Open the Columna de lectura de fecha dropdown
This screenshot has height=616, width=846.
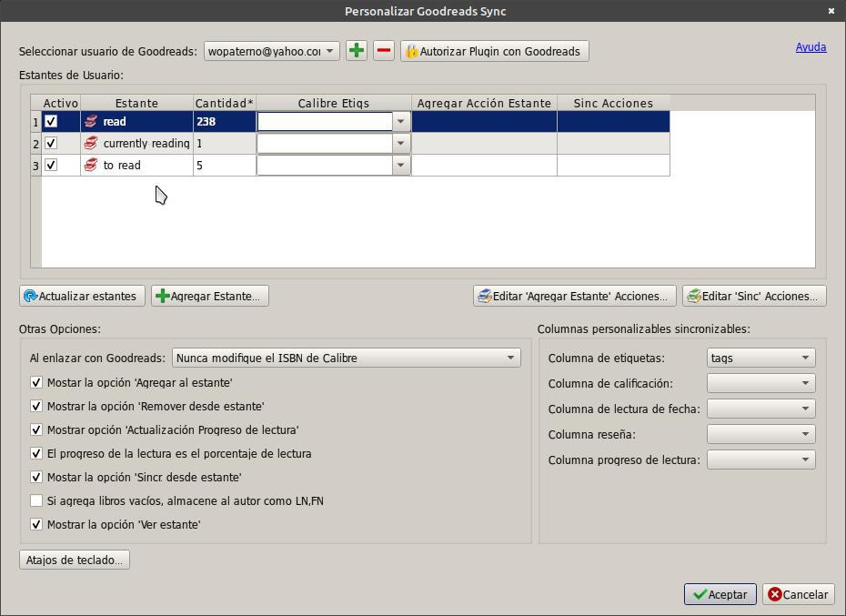pos(760,409)
